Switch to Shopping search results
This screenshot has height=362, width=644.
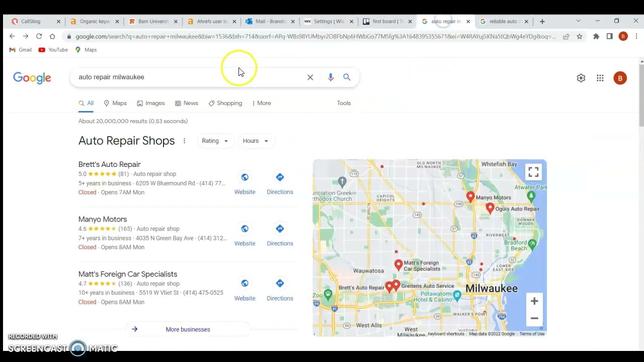225,103
